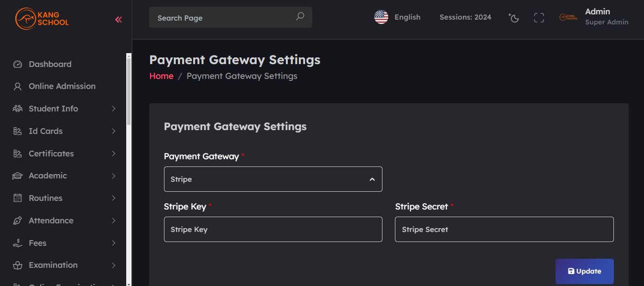Click the Certificates sidebar icon
This screenshot has width=644, height=286.
18,154
